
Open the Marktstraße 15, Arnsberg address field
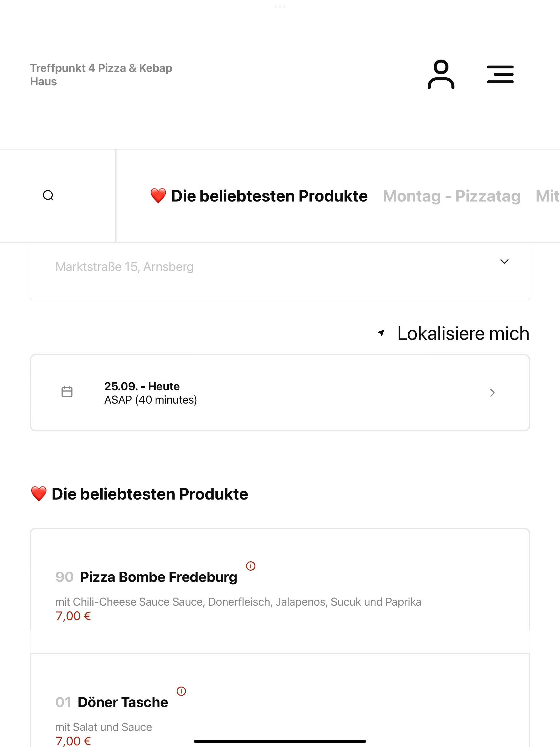coord(280,271)
